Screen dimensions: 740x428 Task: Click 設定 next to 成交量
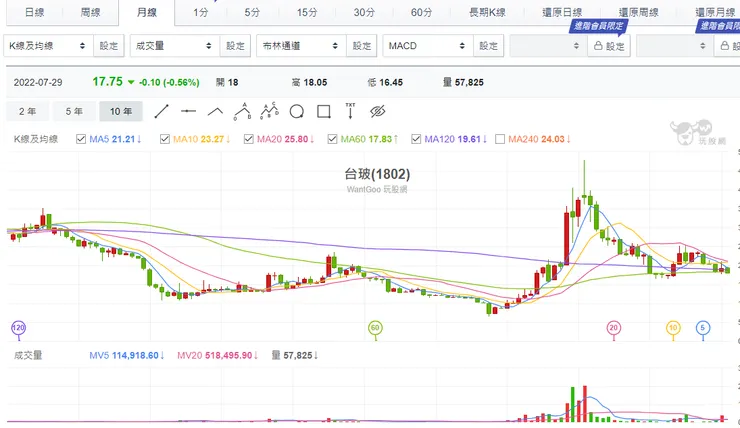235,46
